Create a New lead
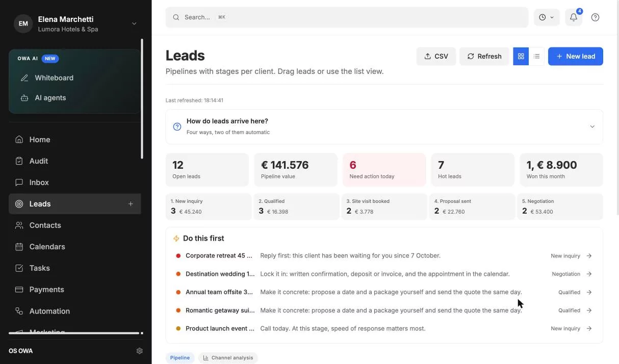Screen dimensions: 619x364 [x=576, y=56]
